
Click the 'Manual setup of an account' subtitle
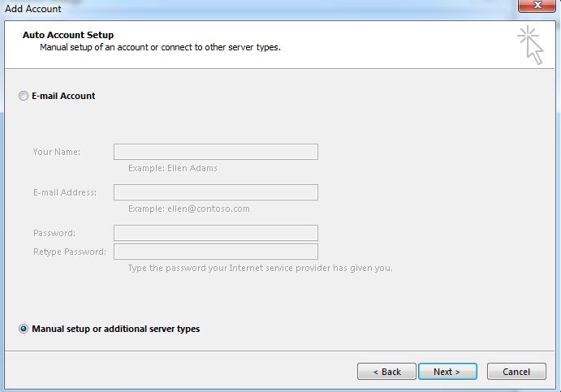(x=160, y=47)
